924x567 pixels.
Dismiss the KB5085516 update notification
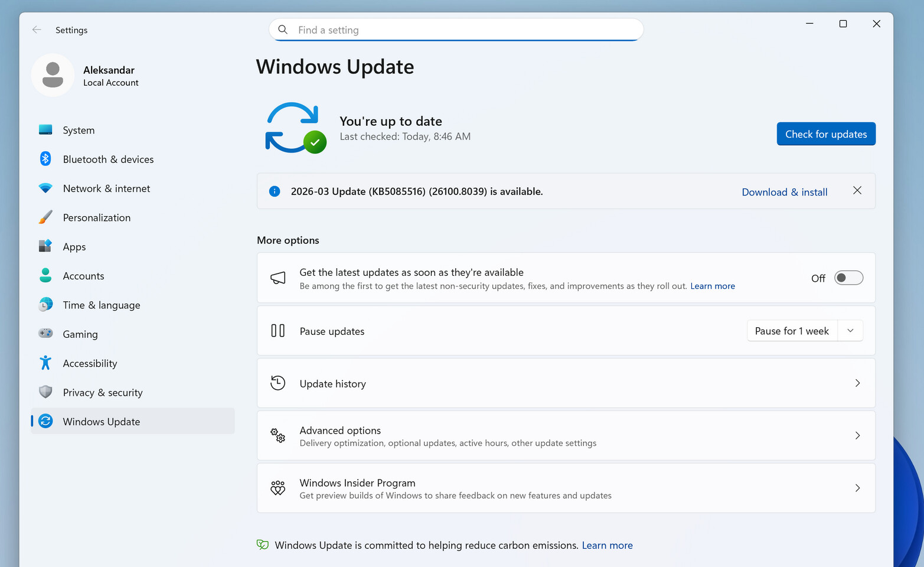click(857, 191)
